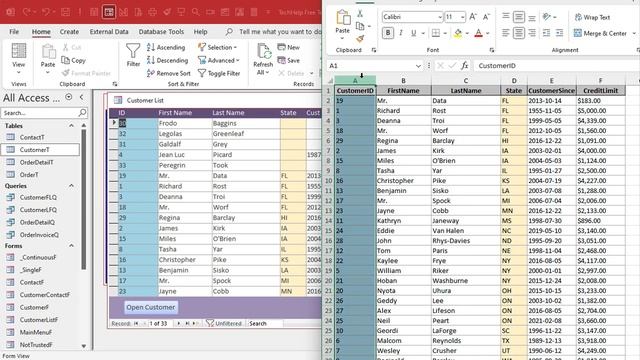Select the CustomerListF form
The width and height of the screenshot is (640, 360).
pos(40,320)
